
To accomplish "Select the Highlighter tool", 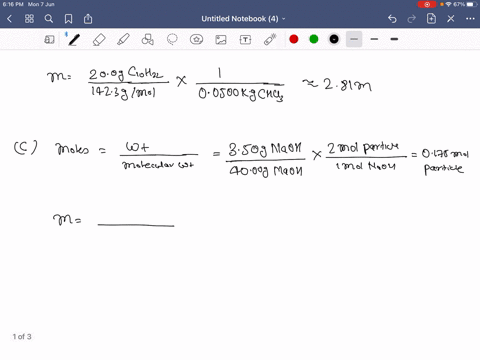I will 123,40.
